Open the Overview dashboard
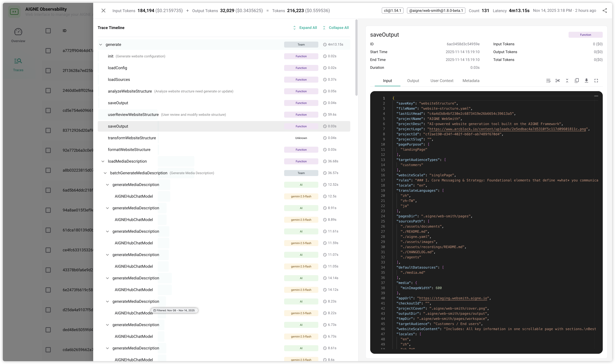Screen dimensions: 615x364 pos(18,35)
